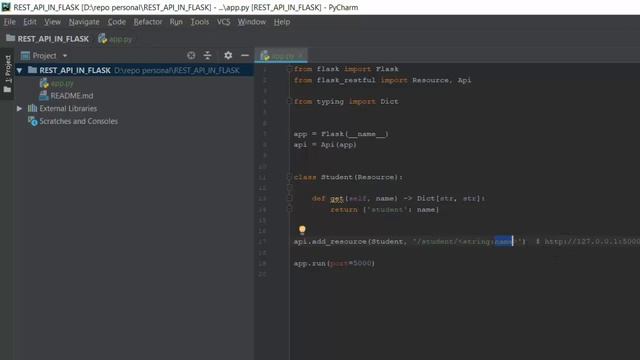The width and height of the screenshot is (640, 360).
Task: Expand External Libraries node
Action: tap(19, 109)
